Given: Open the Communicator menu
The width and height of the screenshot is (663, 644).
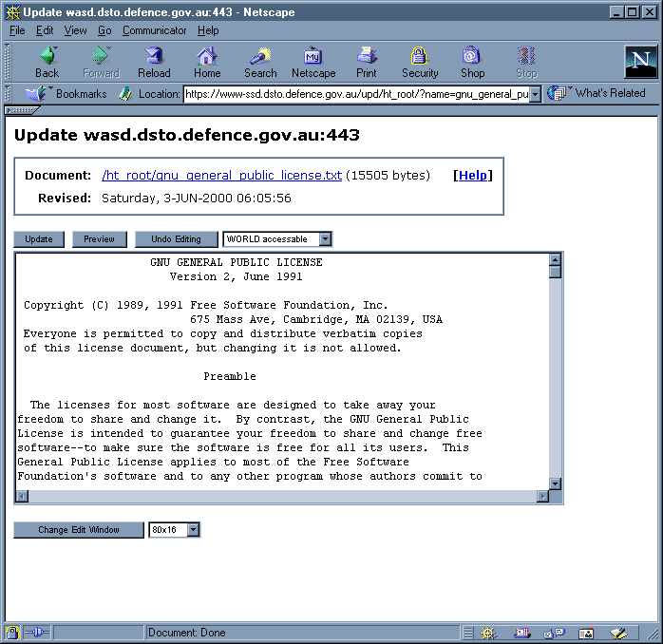Looking at the screenshot, I should (x=154, y=30).
